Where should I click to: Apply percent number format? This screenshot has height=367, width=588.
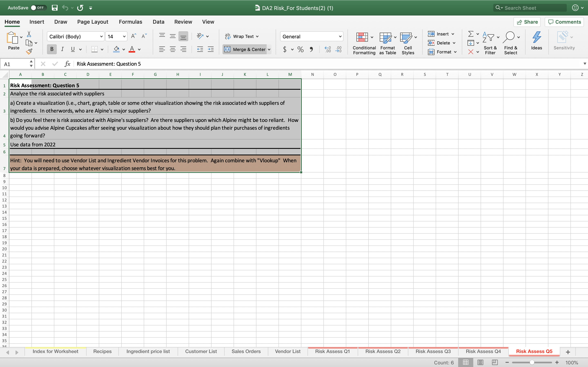pos(300,49)
